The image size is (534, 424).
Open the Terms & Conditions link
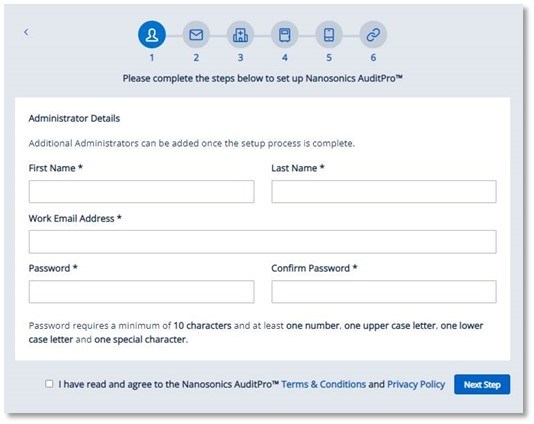click(x=324, y=384)
